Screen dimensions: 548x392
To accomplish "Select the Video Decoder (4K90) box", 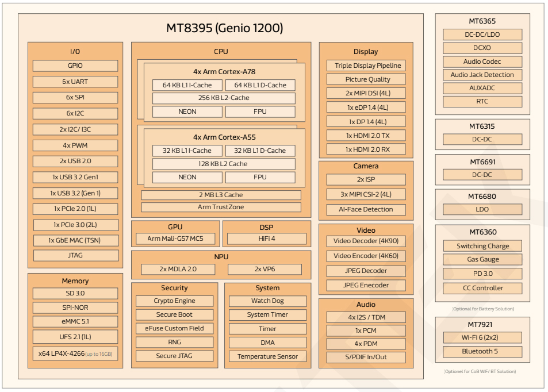I will click(x=366, y=241).
